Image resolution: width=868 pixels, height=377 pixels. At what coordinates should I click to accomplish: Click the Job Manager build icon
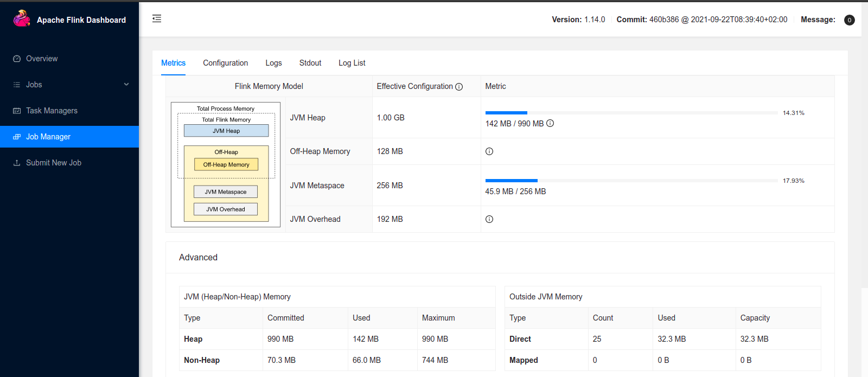(17, 137)
